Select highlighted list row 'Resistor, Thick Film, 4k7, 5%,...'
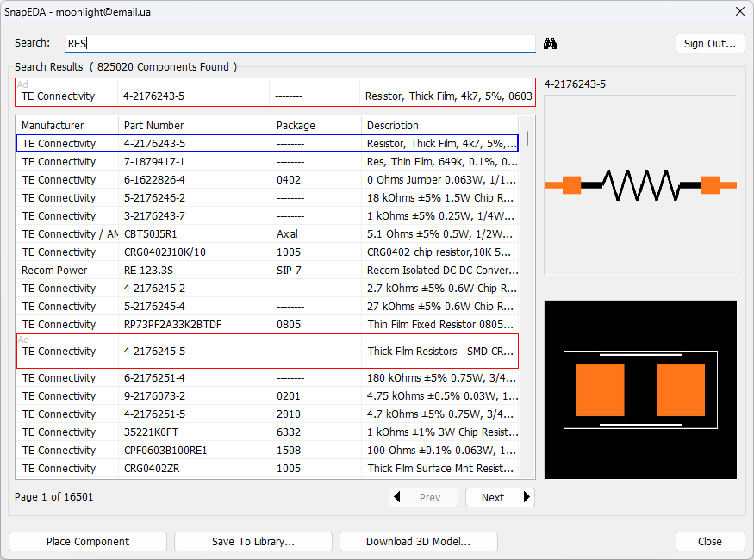The width and height of the screenshot is (754, 560). coord(267,143)
